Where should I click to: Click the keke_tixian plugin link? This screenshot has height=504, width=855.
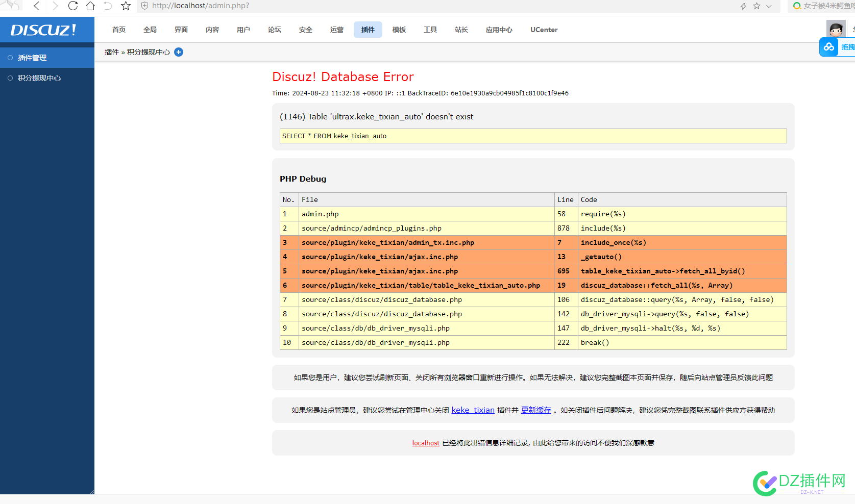(x=473, y=410)
